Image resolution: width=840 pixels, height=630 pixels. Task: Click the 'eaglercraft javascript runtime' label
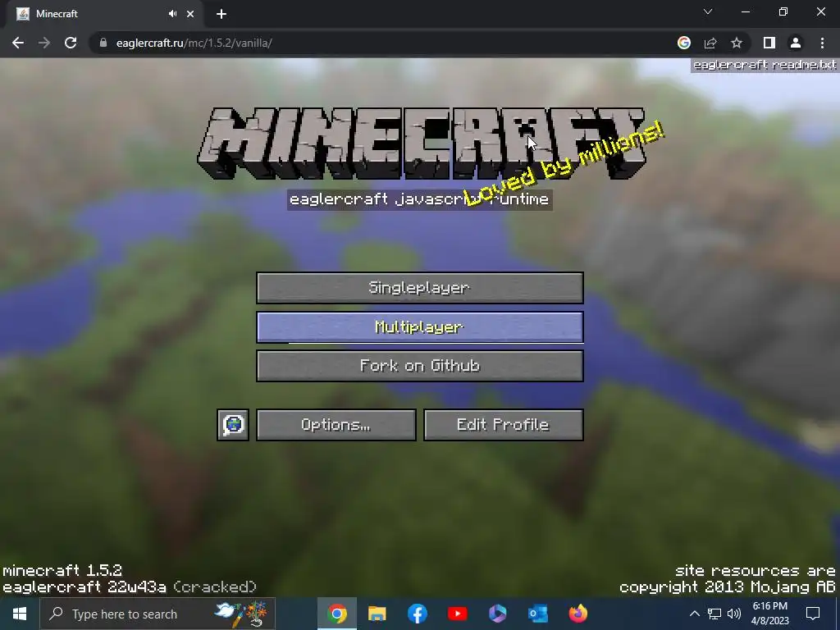click(420, 199)
